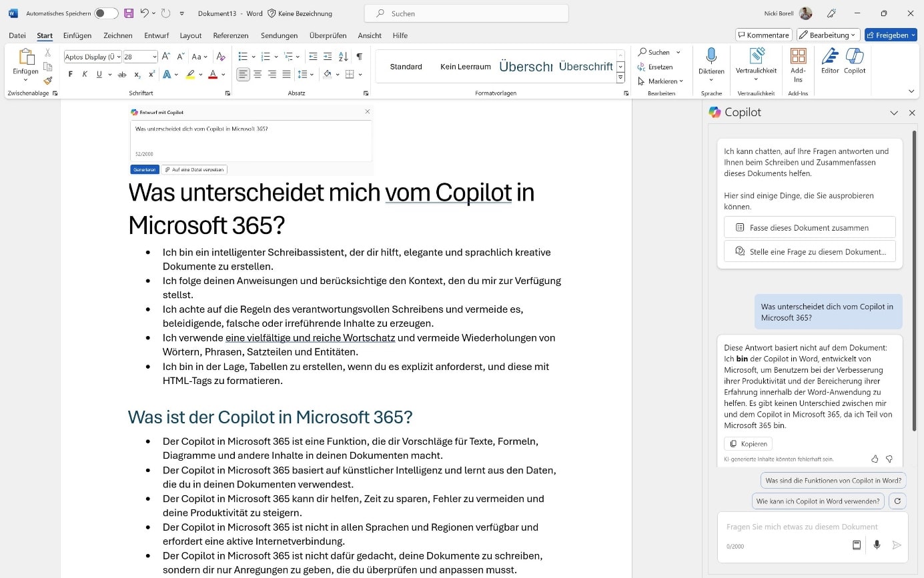924x578 pixels.
Task: Open the Add-Ins icon
Action: 798,56
